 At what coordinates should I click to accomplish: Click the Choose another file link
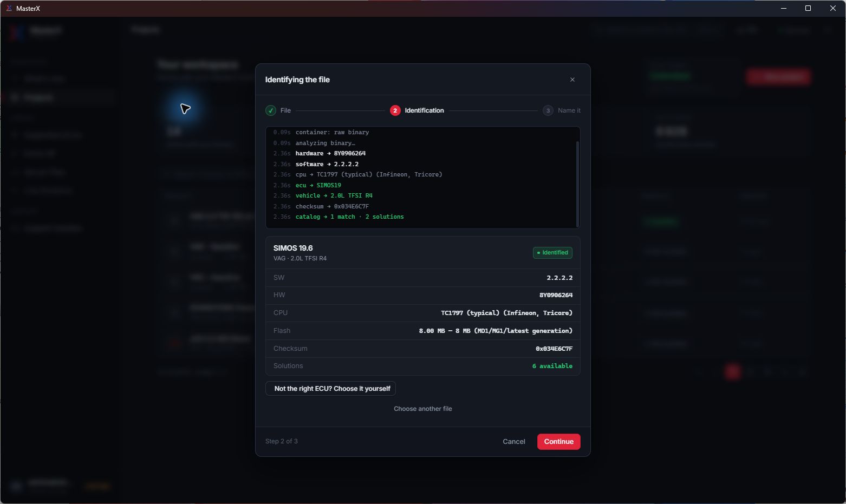pyautogui.click(x=423, y=409)
